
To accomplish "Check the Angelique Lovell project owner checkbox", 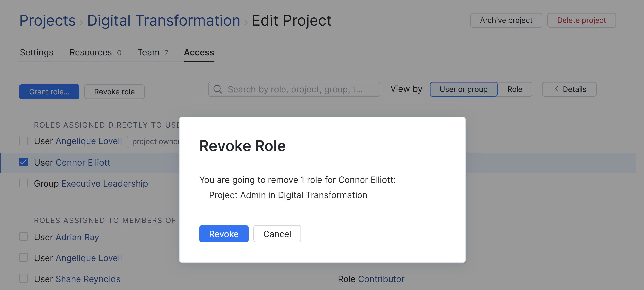I will coord(23,141).
